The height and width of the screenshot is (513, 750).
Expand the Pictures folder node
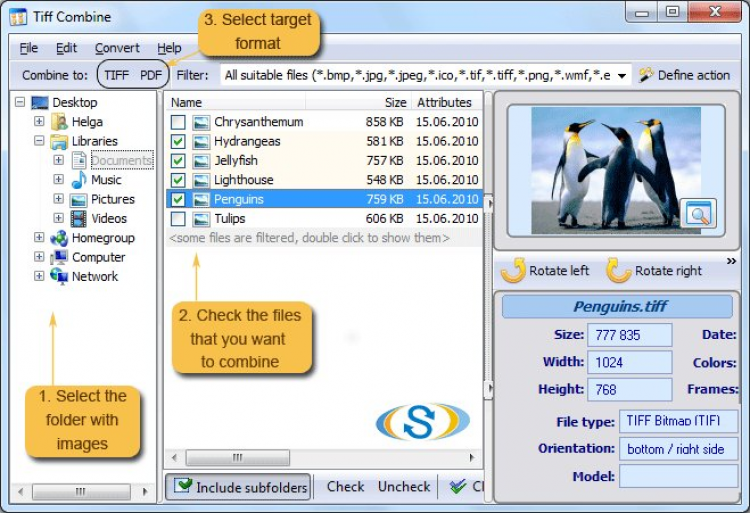[59, 199]
